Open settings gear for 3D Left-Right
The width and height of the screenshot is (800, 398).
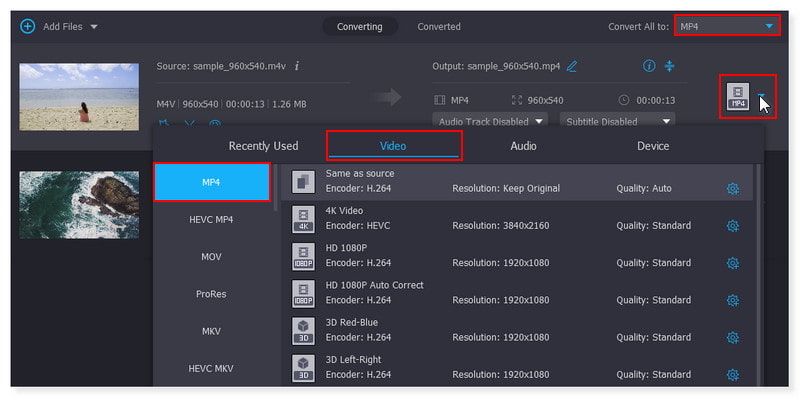(x=733, y=375)
